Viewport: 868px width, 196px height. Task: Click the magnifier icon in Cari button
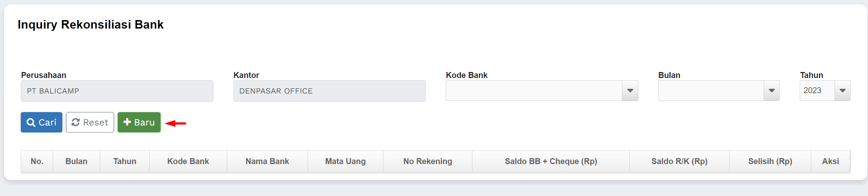(x=31, y=122)
